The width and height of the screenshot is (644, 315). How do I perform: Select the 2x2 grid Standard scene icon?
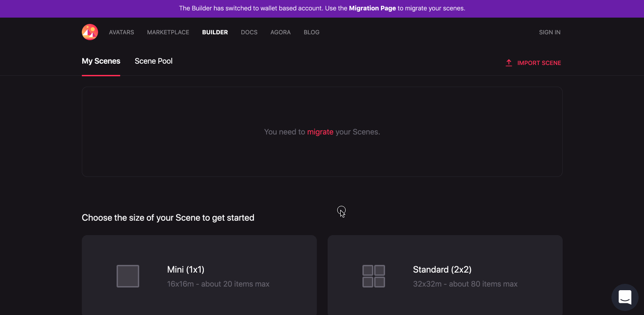click(374, 276)
